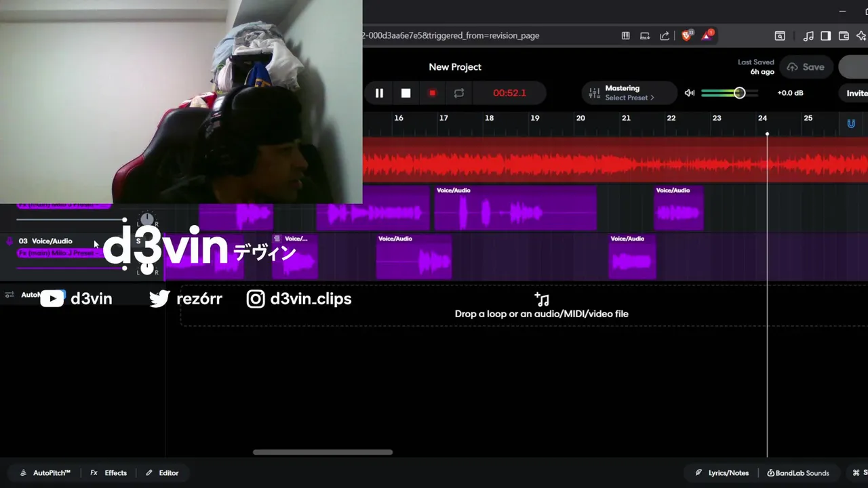The image size is (868, 488).
Task: Toggle the snap-to-grid magnet icon
Action: (851, 123)
